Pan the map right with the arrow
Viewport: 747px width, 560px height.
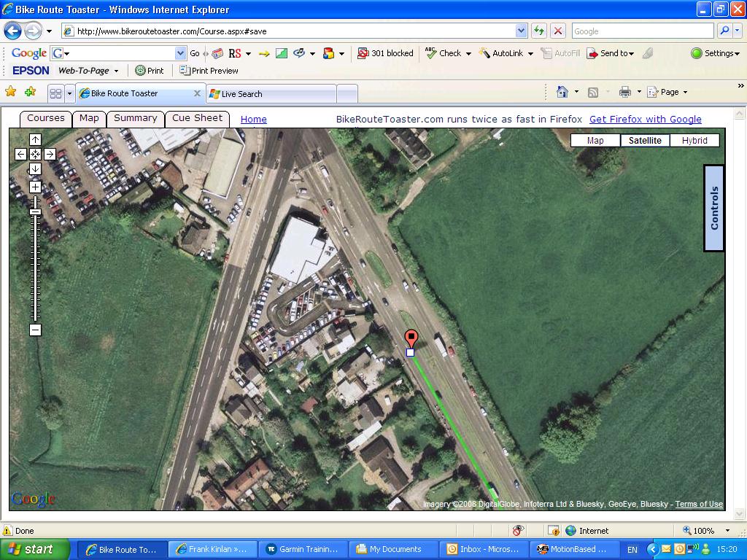click(50, 154)
